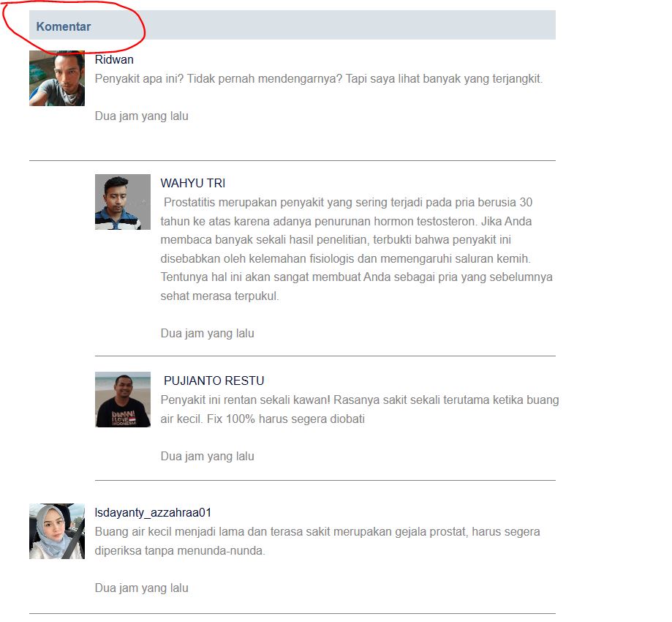Open PUJIANTO RESTU's avatar photo

click(123, 400)
